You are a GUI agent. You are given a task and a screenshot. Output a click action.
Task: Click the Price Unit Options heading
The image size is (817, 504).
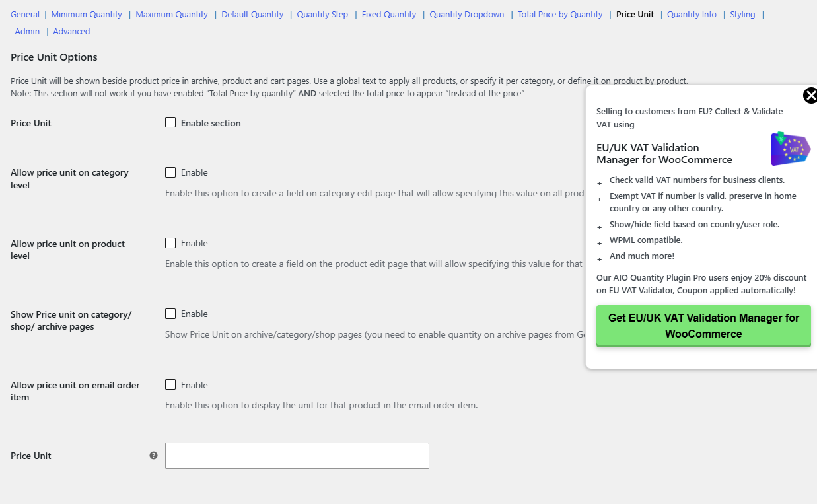[x=54, y=57]
